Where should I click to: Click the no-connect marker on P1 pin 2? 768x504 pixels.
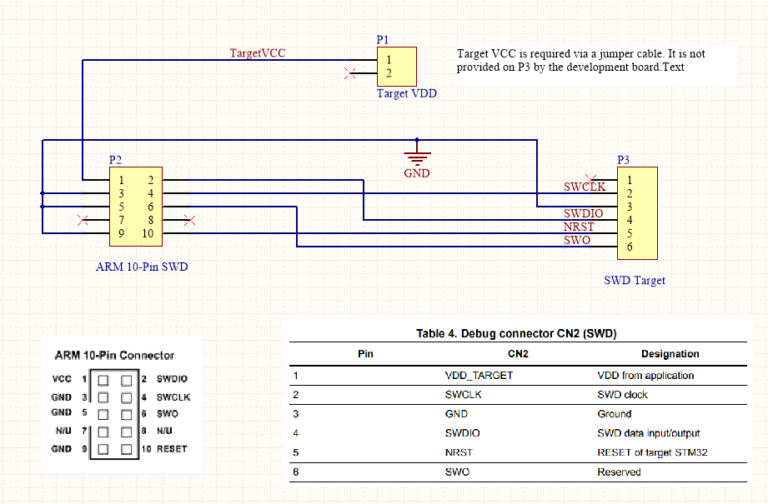tap(350, 73)
